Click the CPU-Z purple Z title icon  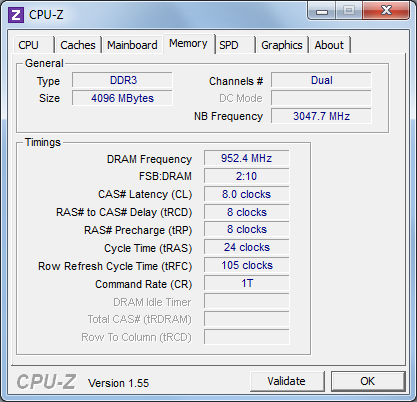16,15
